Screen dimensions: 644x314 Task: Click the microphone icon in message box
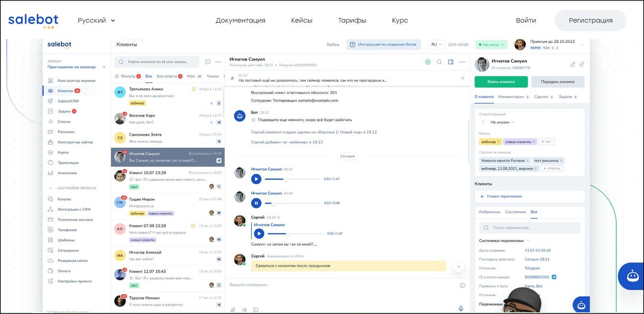[460, 309]
